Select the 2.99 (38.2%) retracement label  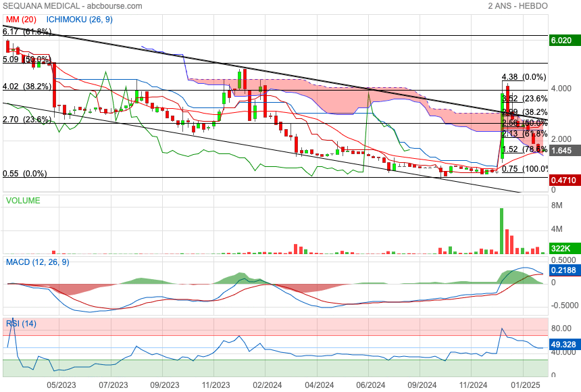click(x=525, y=112)
